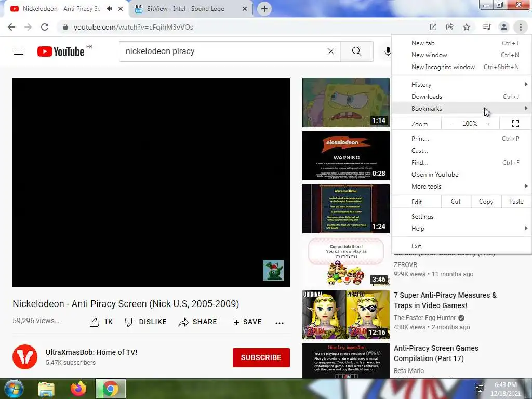This screenshot has height=399, width=532.
Task: Open the page in app icon in address bar
Action: tap(433, 27)
